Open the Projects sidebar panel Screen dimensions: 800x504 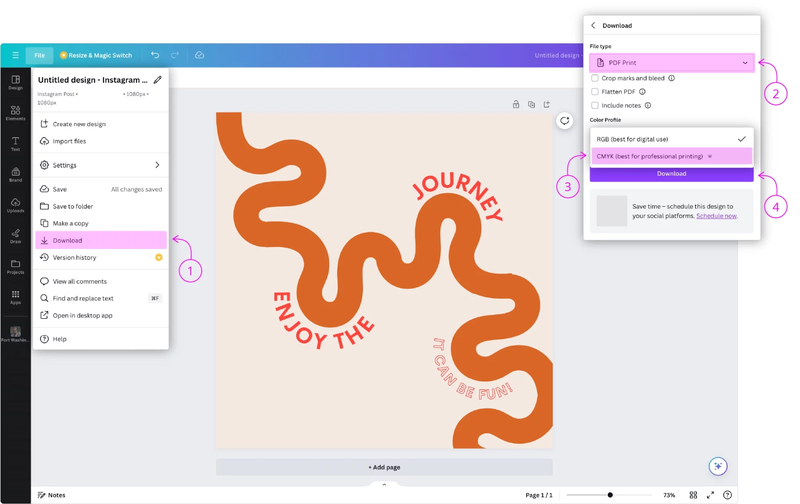coord(15,266)
